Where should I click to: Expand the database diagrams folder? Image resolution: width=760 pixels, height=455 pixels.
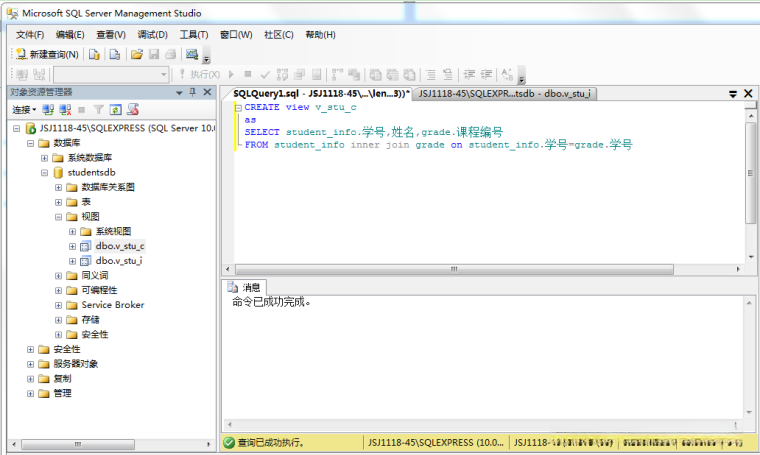click(x=58, y=188)
